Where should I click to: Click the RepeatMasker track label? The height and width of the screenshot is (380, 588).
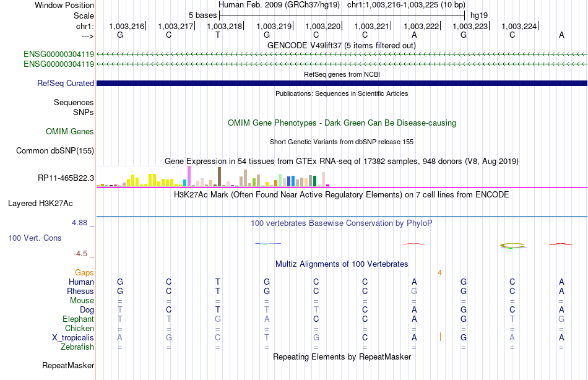pyautogui.click(x=68, y=365)
